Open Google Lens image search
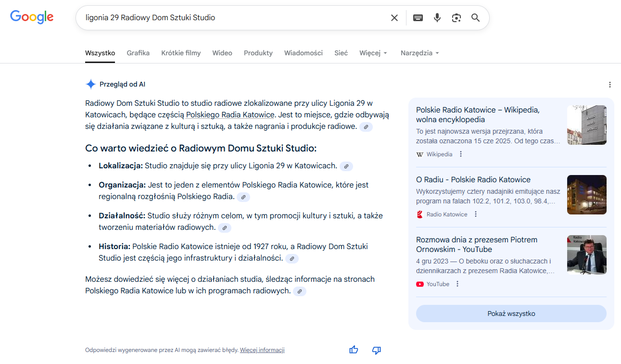The height and width of the screenshot is (364, 621). click(456, 18)
